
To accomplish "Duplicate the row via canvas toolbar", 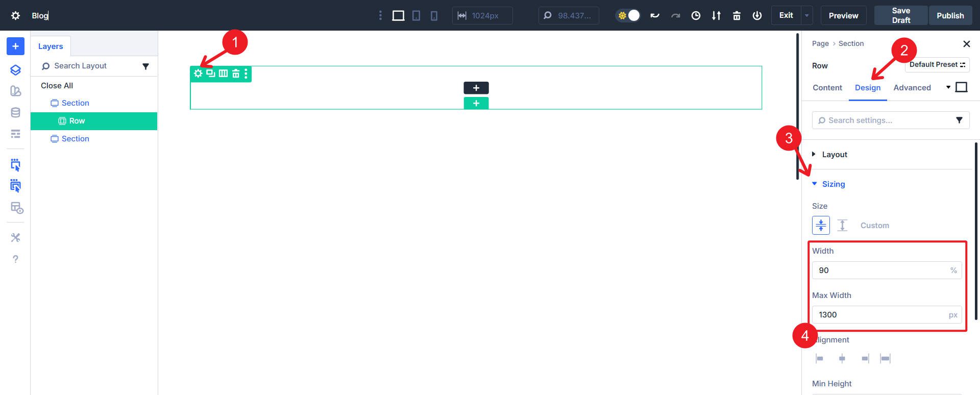I will click(x=210, y=73).
